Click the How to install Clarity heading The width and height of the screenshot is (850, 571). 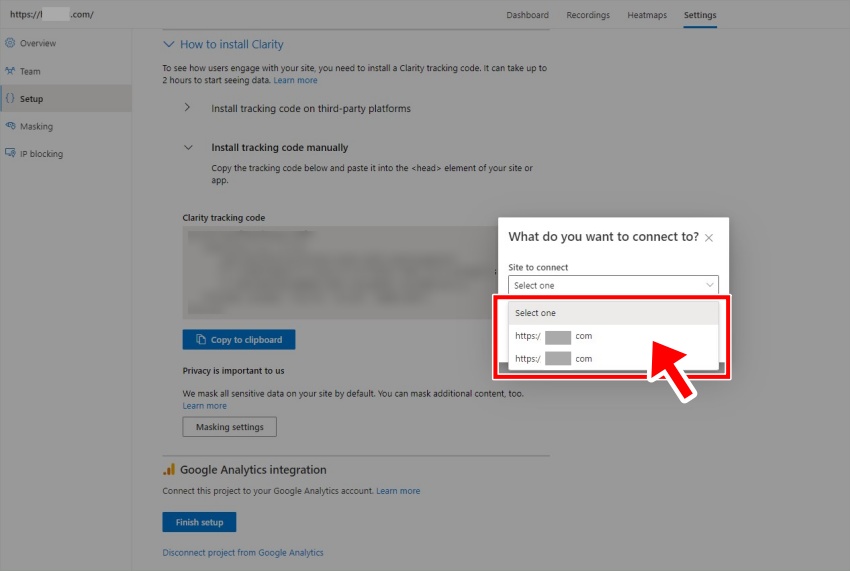click(x=231, y=44)
